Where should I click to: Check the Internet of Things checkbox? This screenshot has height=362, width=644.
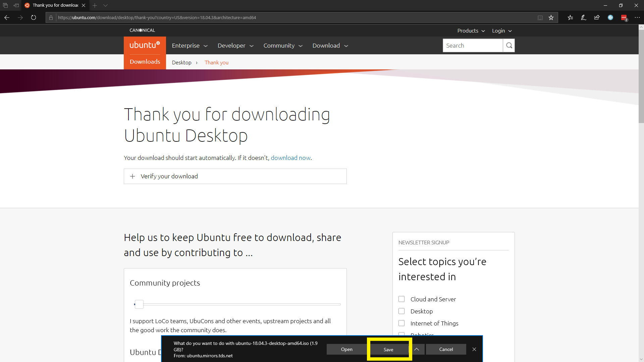click(x=401, y=323)
